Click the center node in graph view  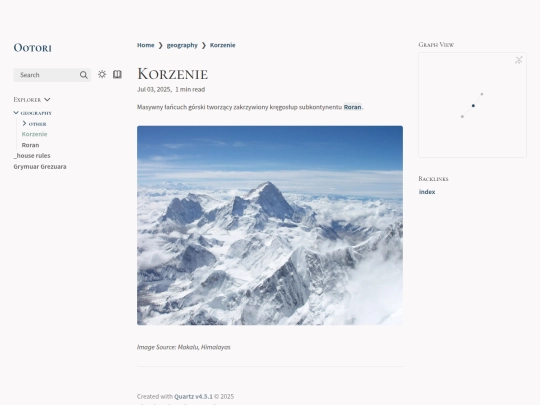[473, 106]
